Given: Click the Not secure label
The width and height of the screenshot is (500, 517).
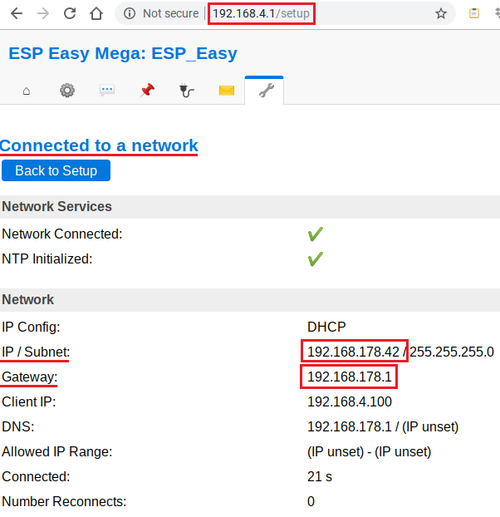Looking at the screenshot, I should tap(171, 13).
